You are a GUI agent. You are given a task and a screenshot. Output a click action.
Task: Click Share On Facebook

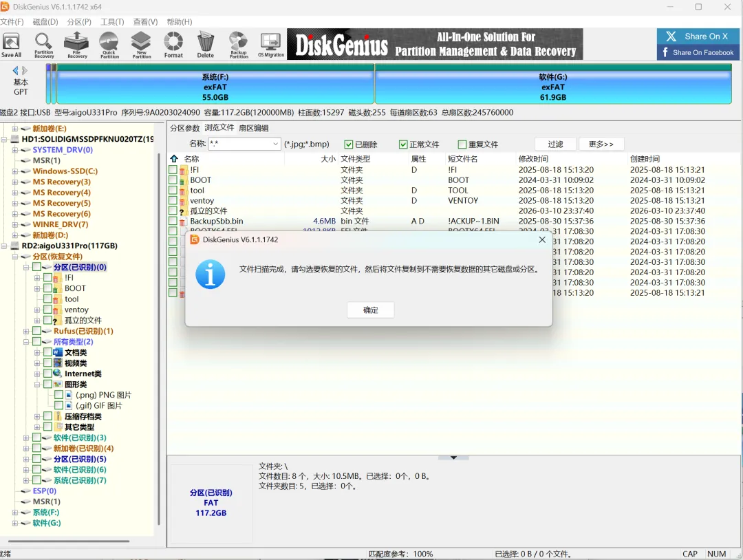tap(698, 52)
